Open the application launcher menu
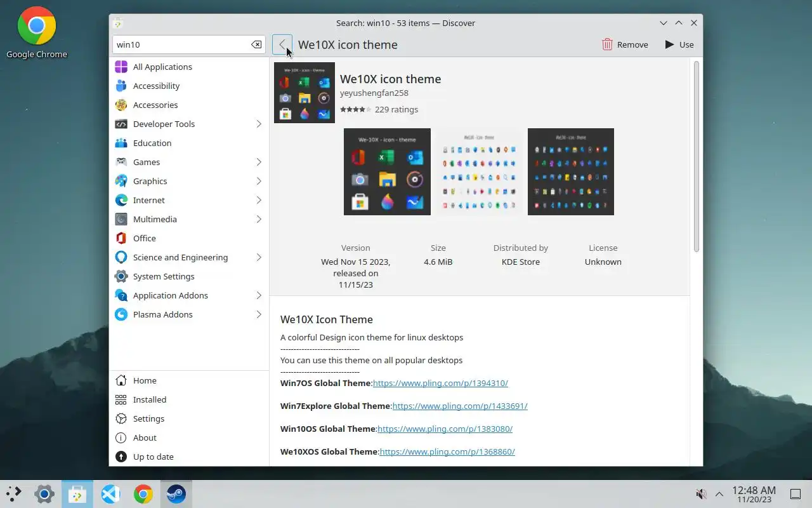 (x=13, y=494)
